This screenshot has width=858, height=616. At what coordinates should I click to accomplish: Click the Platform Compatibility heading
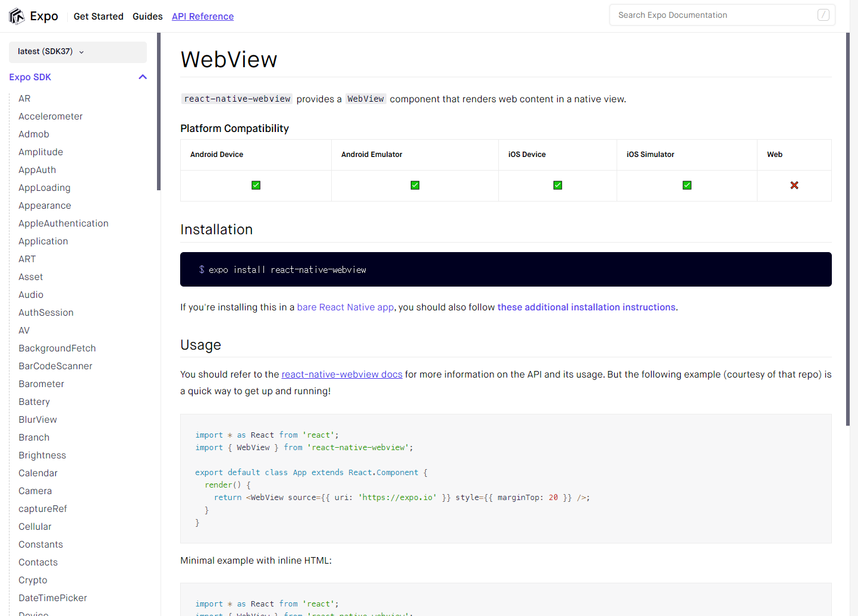click(x=235, y=128)
